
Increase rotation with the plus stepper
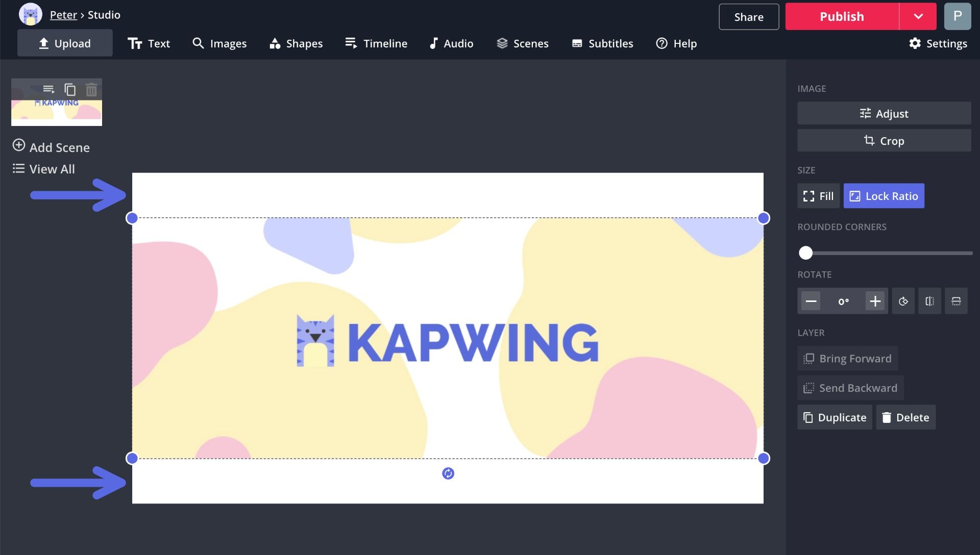[x=875, y=301]
